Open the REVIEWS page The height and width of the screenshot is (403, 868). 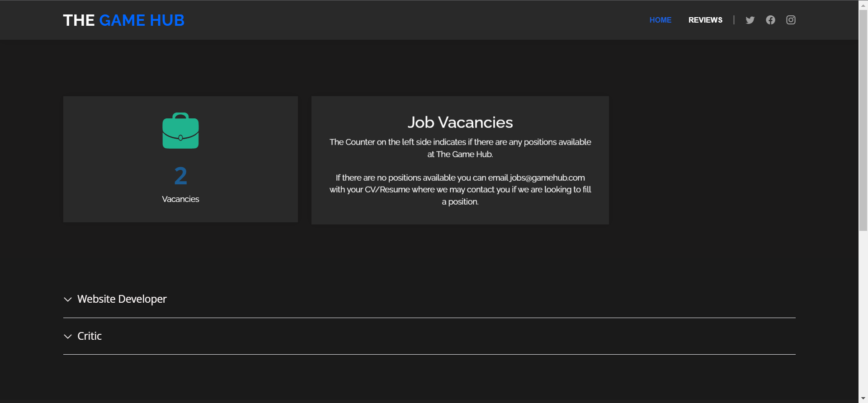coord(705,20)
